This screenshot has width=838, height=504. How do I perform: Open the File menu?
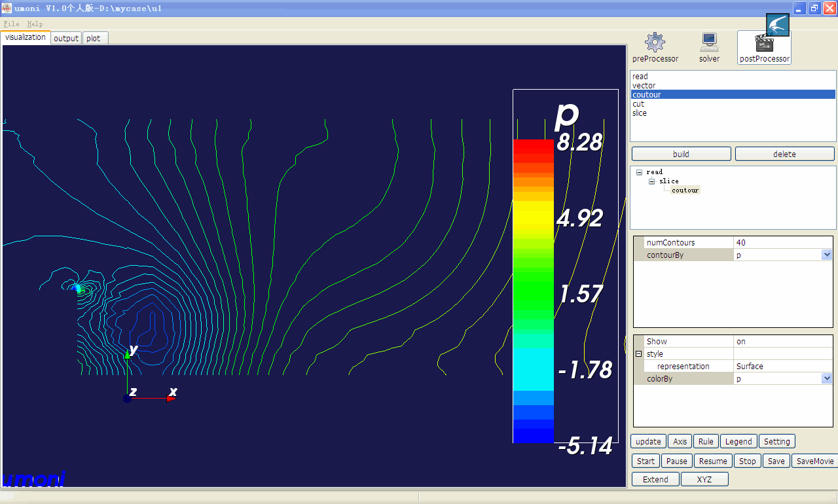(11, 24)
